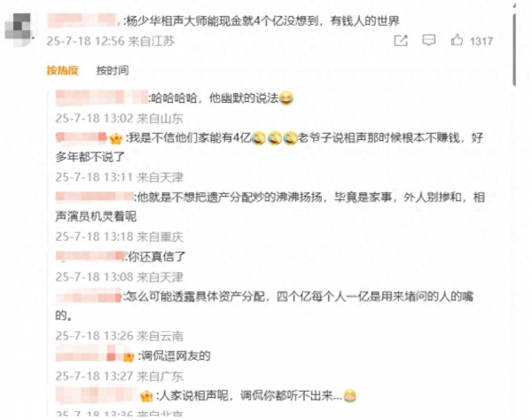Open username of 他就是不想把遗产 reply author
532x420 pixels.
[95, 197]
